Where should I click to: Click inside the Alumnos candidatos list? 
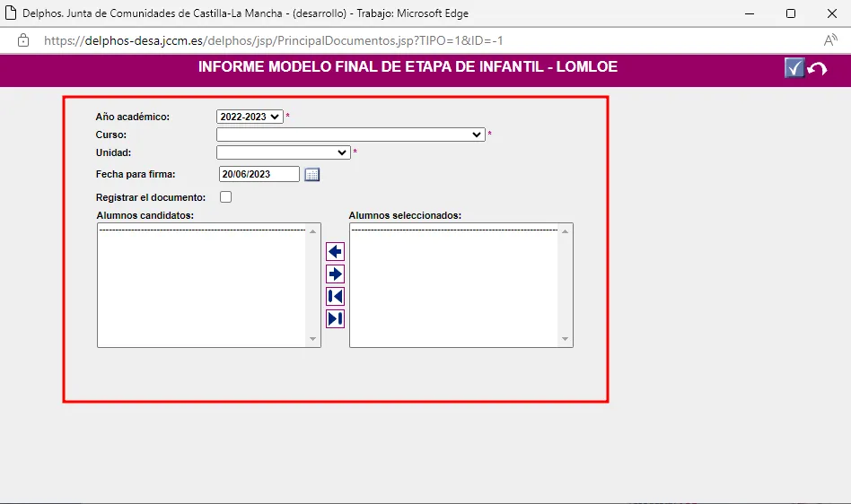point(202,287)
